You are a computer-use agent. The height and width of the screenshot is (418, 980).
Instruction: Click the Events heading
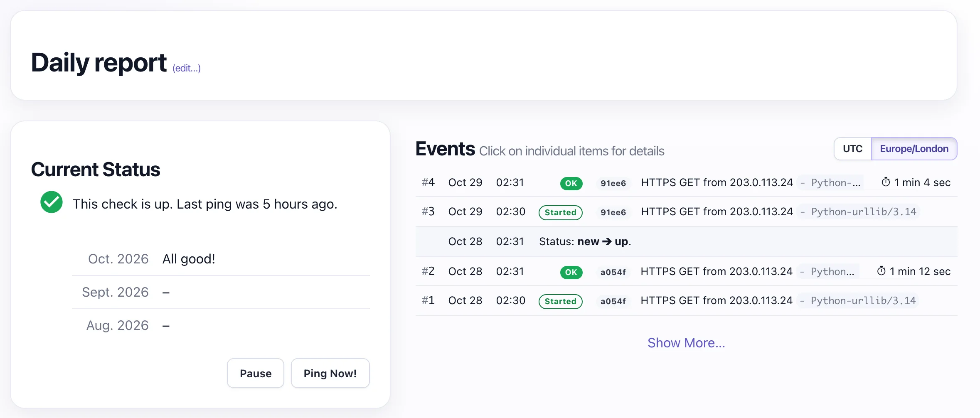(x=445, y=149)
